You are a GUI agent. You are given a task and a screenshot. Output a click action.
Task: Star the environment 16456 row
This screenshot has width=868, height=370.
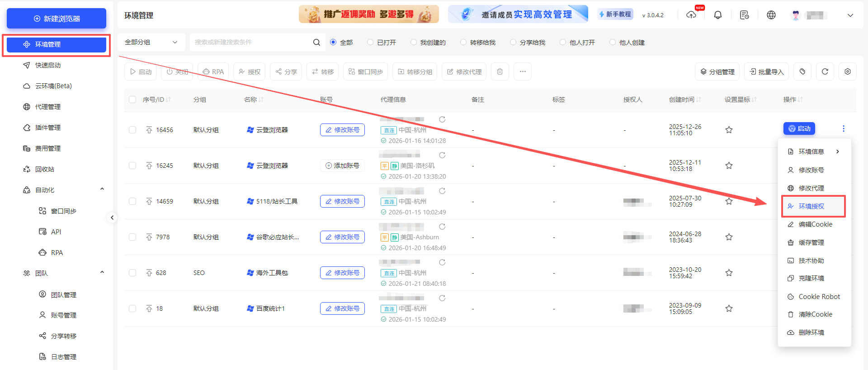point(729,130)
